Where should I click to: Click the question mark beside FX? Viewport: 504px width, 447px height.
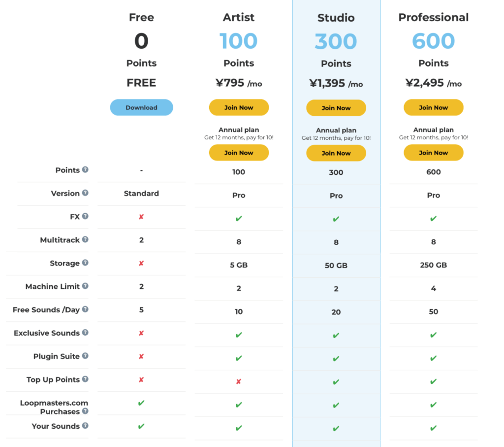tap(85, 216)
